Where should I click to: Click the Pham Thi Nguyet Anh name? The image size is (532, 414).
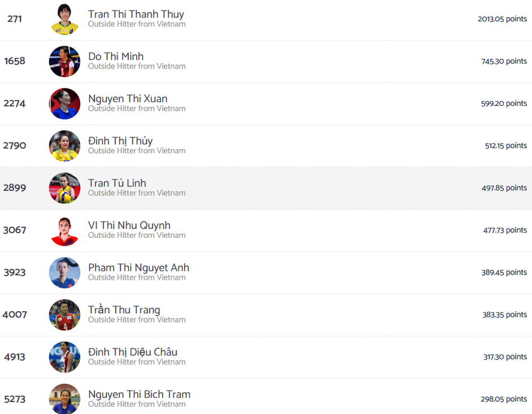pos(138,268)
